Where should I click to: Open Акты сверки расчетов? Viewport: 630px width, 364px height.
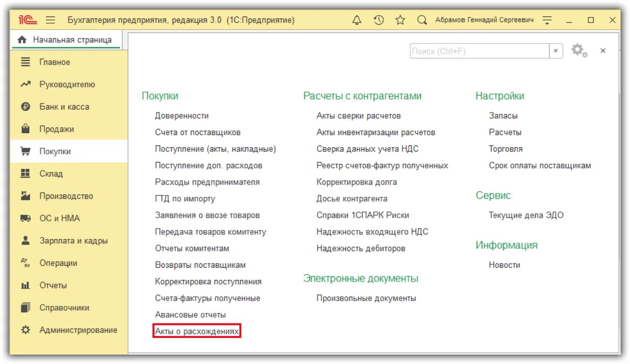(359, 116)
